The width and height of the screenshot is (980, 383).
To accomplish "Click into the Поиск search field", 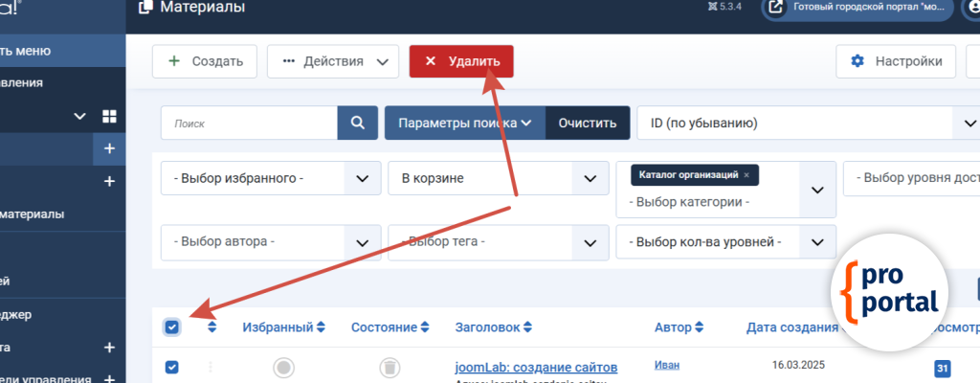I will point(249,124).
